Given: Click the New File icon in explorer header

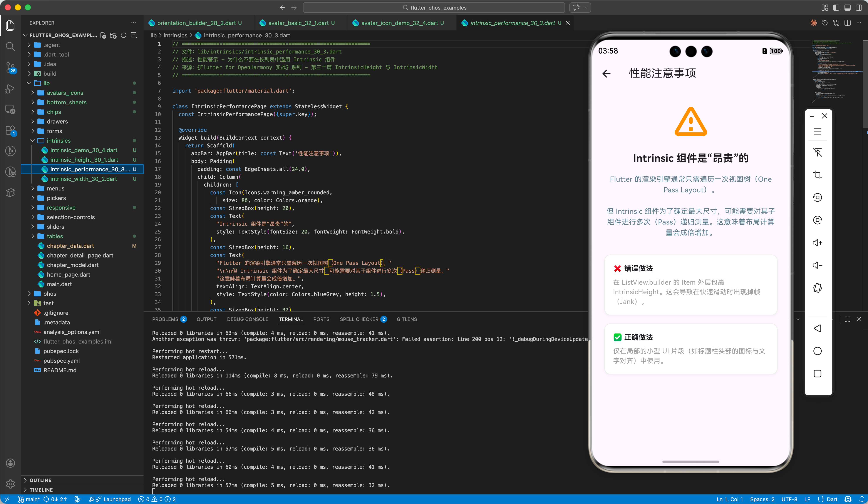Looking at the screenshot, I should tap(103, 35).
